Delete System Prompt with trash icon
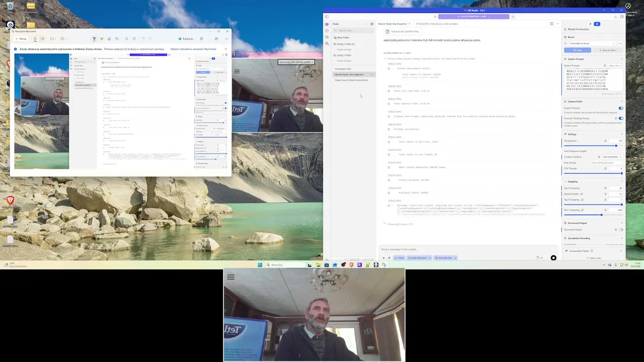This screenshot has width=644, height=362. (x=605, y=65)
